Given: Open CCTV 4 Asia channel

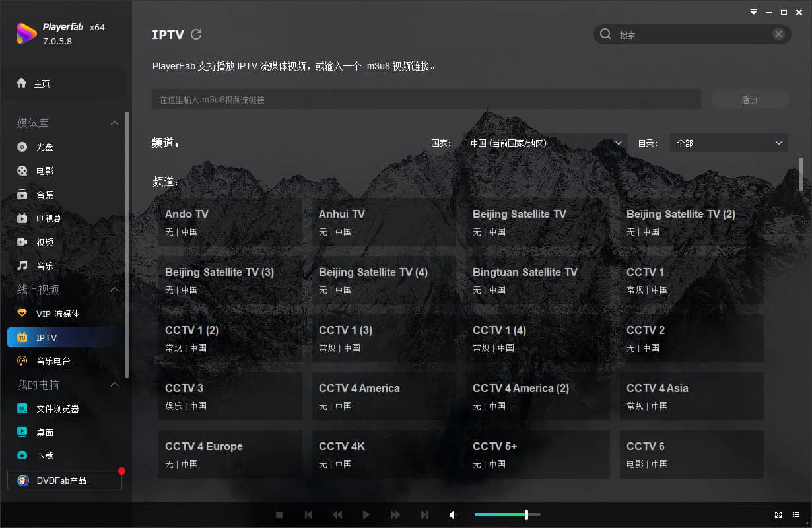Looking at the screenshot, I should point(692,397).
